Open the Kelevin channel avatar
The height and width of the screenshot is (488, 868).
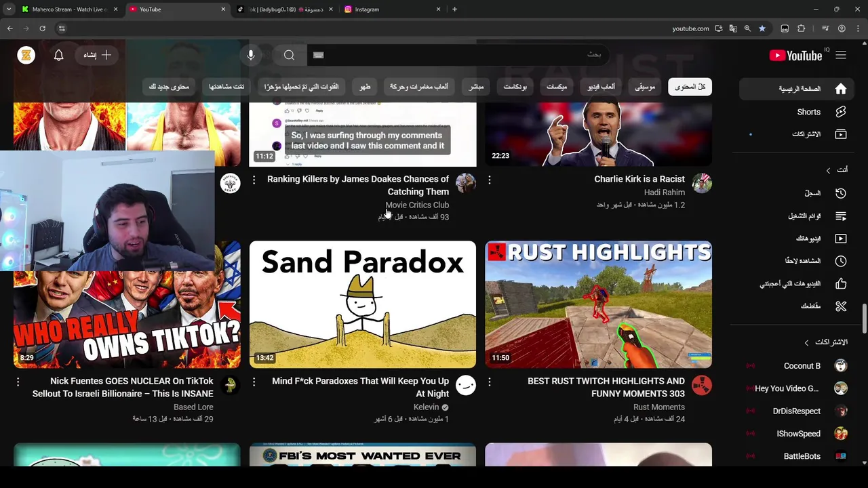click(466, 385)
